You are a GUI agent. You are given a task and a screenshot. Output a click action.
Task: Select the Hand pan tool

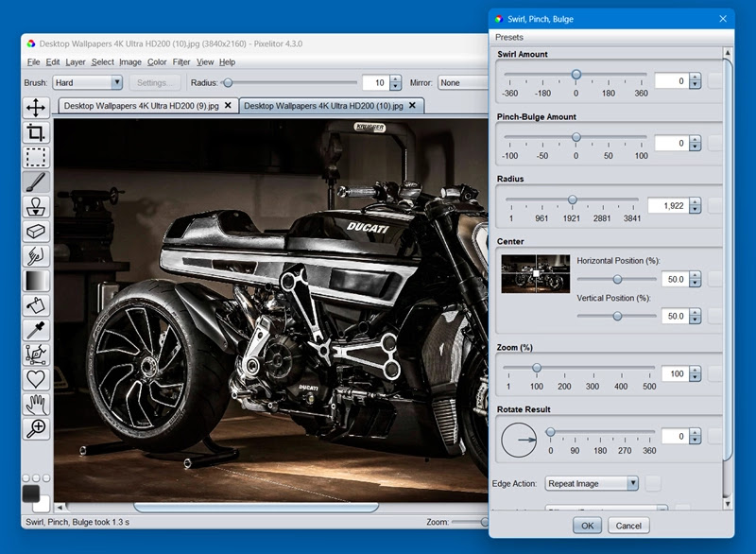[36, 405]
